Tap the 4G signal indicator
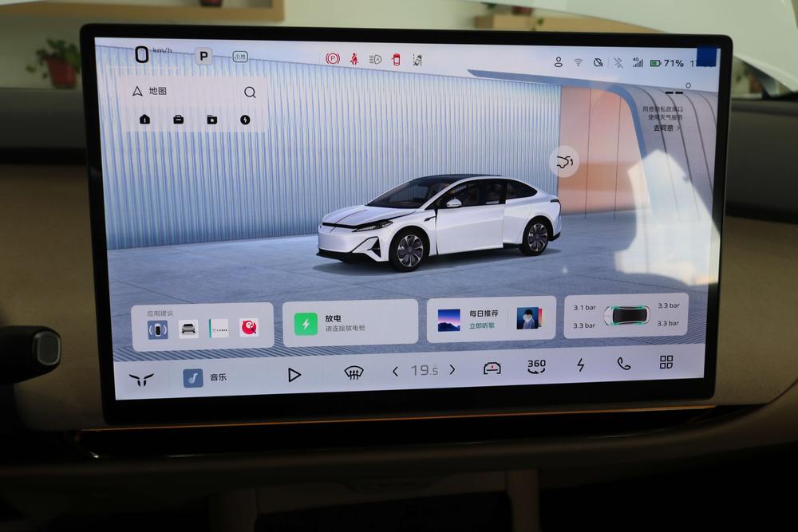Viewport: 798px width, 532px height. click(638, 62)
